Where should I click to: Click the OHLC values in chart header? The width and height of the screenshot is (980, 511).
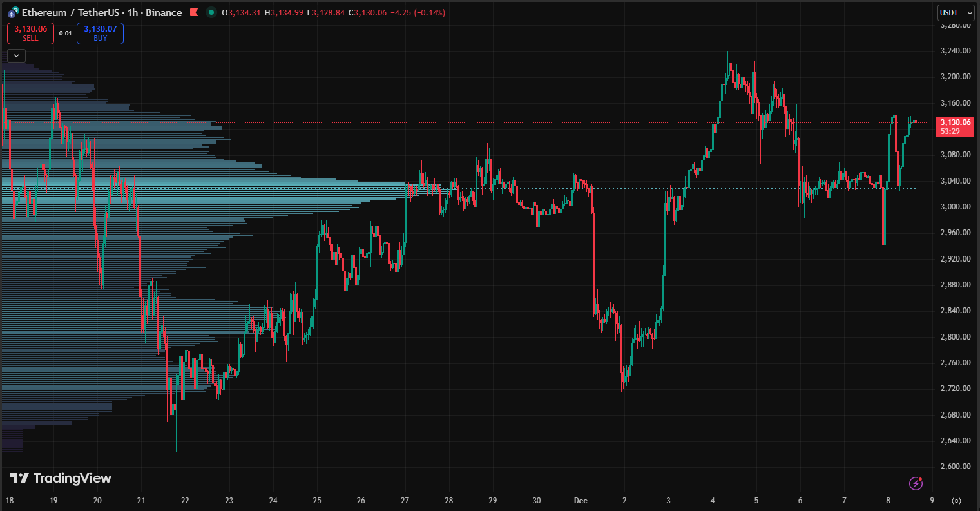[332, 13]
